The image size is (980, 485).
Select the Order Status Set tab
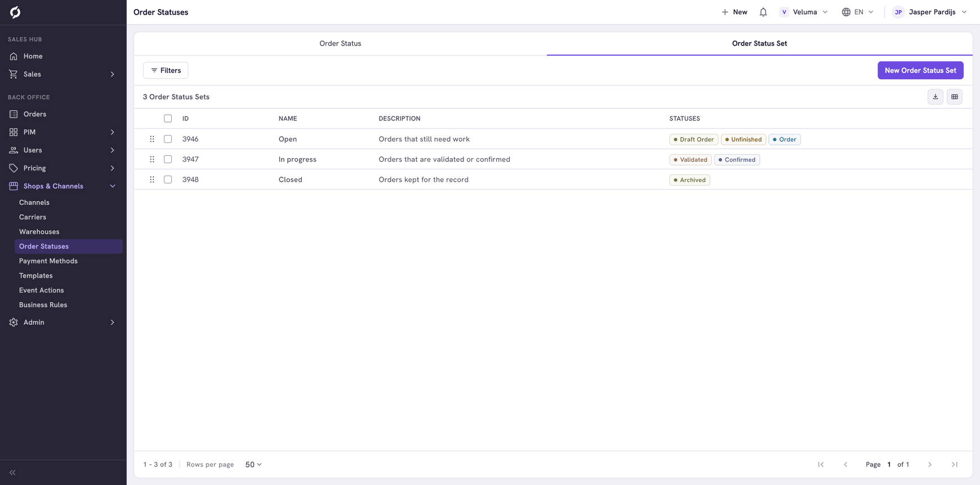tap(759, 43)
